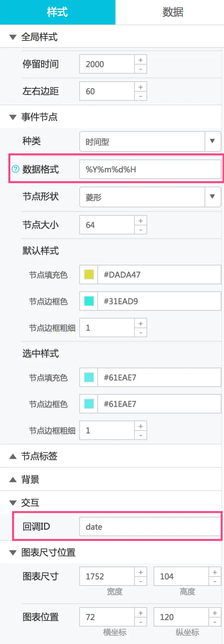
Task: Switch to the 数据 tab
Action: pyautogui.click(x=173, y=12)
